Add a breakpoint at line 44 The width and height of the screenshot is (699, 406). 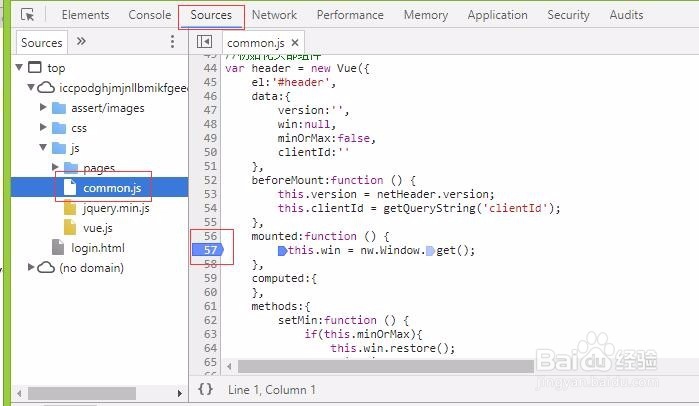210,68
